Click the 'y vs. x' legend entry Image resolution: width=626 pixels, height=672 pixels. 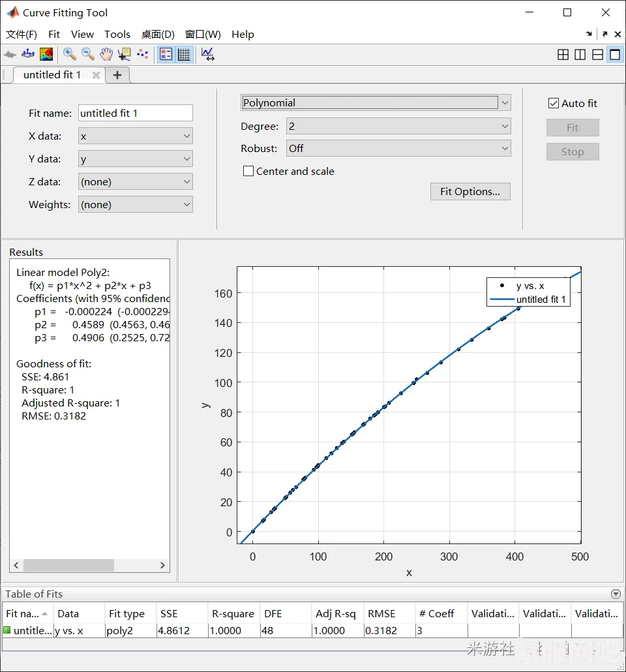coord(529,286)
